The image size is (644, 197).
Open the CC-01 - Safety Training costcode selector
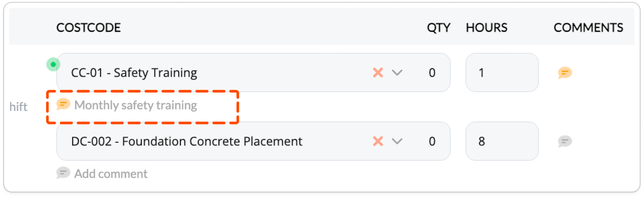(134, 73)
